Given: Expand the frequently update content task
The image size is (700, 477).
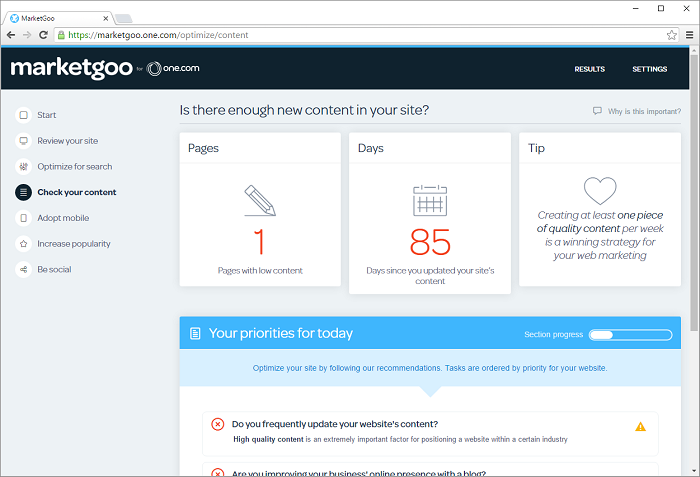Looking at the screenshot, I should point(430,433).
